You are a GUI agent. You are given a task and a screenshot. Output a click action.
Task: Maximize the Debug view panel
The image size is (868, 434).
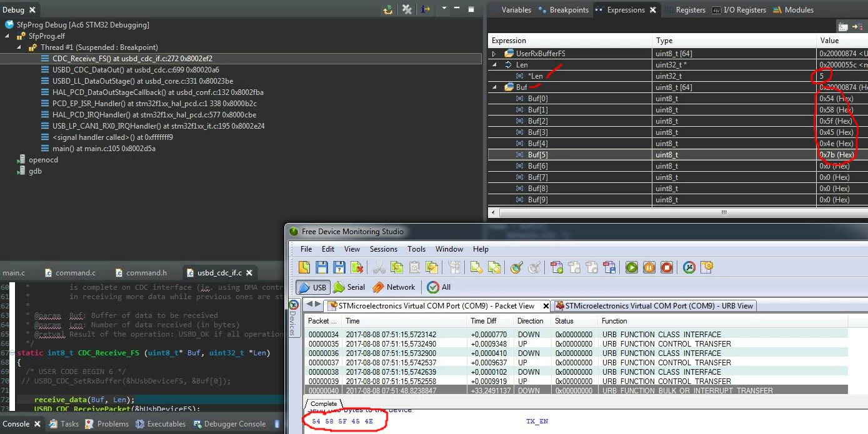471,9
